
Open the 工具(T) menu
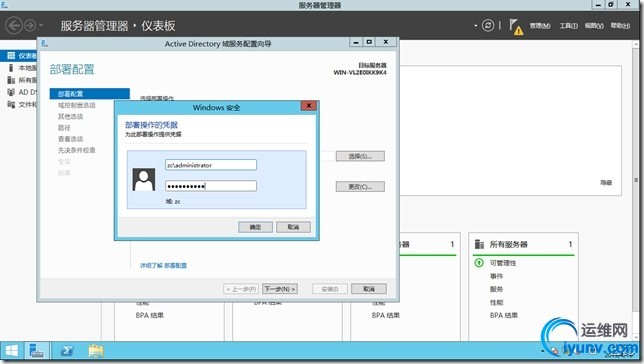coord(568,26)
